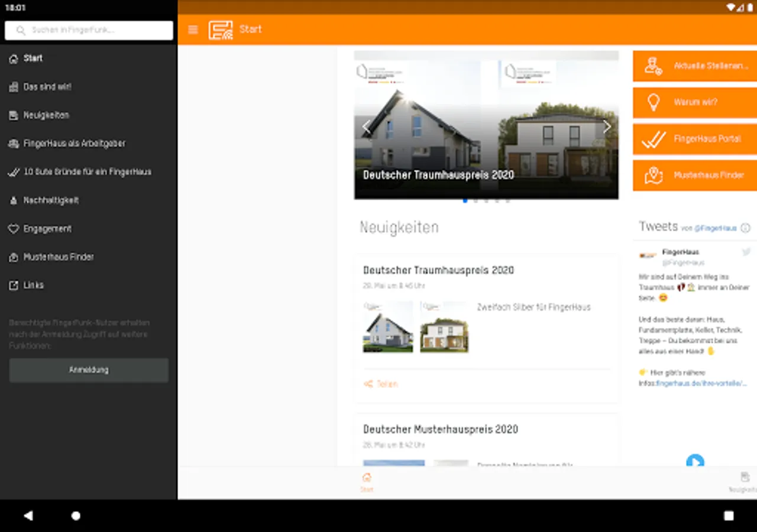Click the 'Das sind wir!' building icon

14,87
